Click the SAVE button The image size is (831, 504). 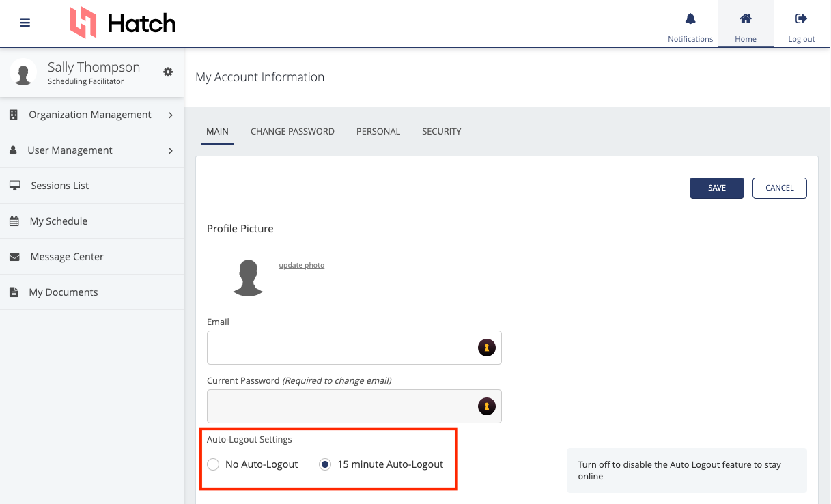[x=717, y=188]
